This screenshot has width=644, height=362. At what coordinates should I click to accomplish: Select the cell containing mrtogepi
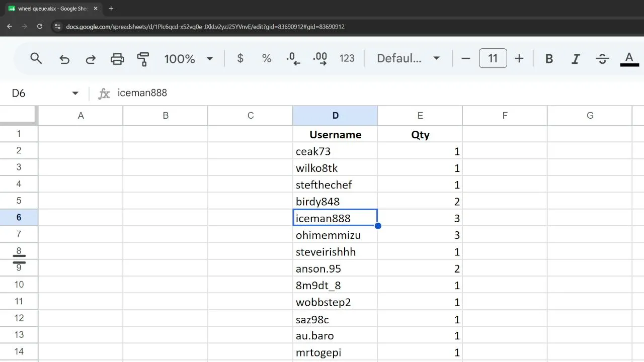(335, 352)
